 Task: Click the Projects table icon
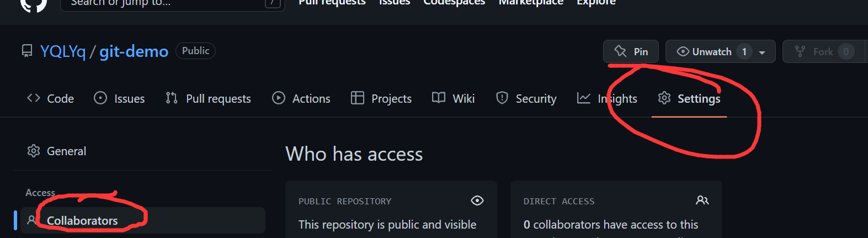[x=358, y=98]
